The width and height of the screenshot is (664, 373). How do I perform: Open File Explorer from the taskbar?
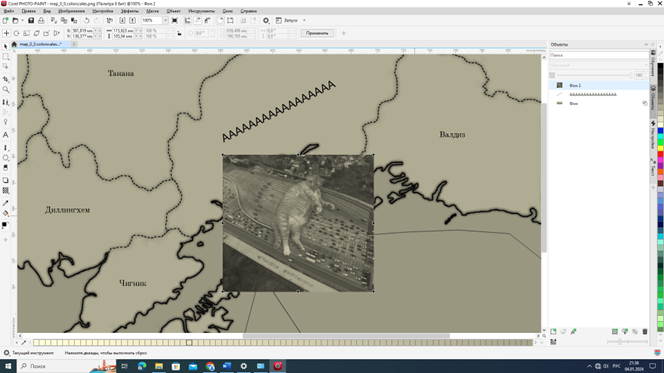pyautogui.click(x=159, y=366)
